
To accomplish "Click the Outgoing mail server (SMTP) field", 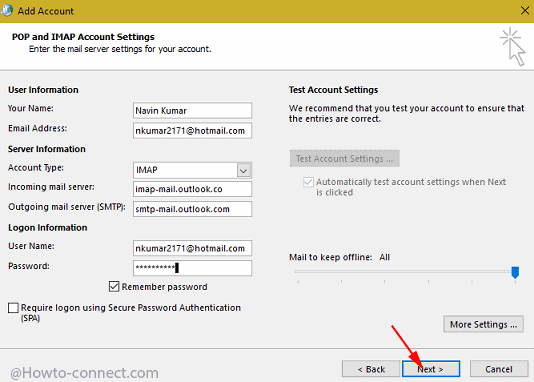I will click(192, 209).
